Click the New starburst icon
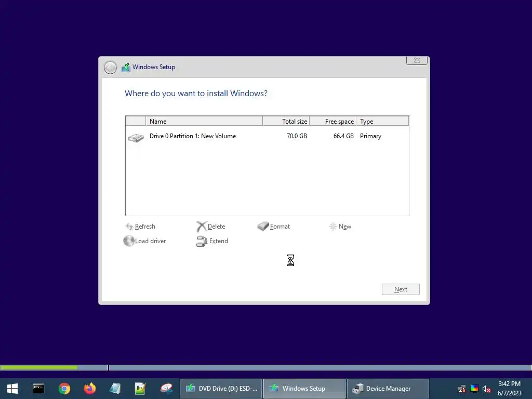This screenshot has width=532, height=399. tap(333, 227)
